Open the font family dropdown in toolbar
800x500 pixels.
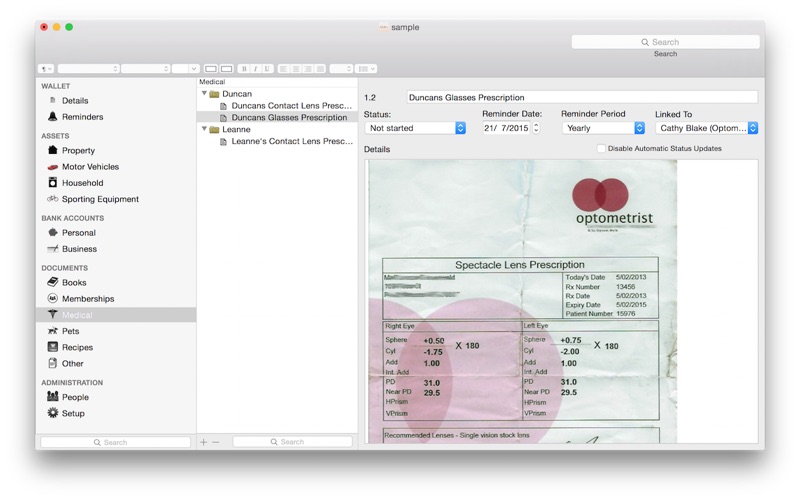(x=88, y=68)
